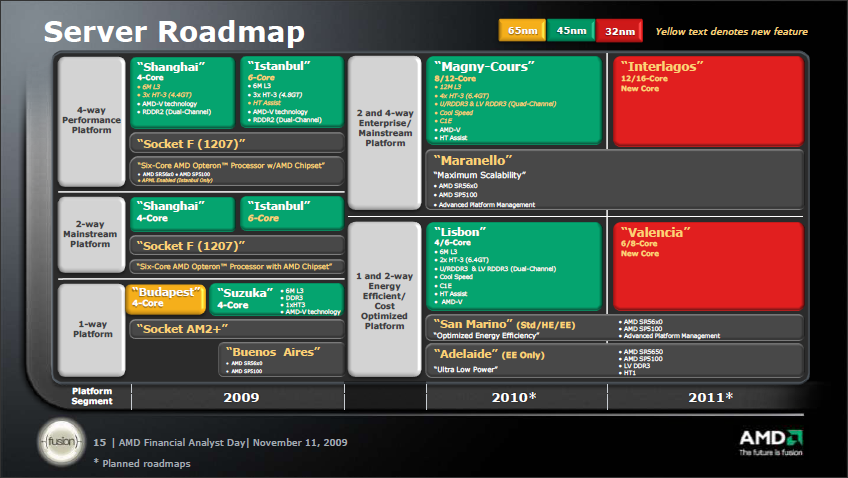Select the yellow "Budapest" 4-Core card
The height and width of the screenshot is (478, 848).
(x=166, y=299)
